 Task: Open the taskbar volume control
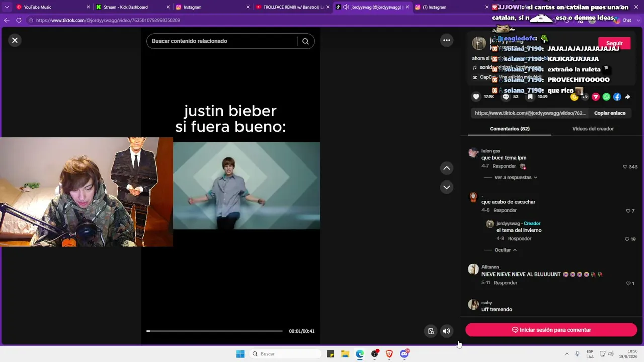[611, 354]
